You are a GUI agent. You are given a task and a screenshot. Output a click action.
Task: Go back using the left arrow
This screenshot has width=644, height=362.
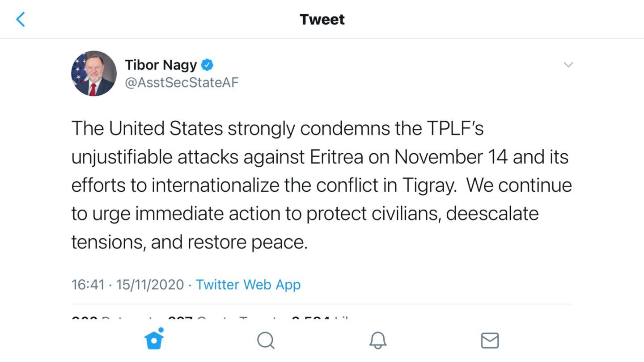21,20
